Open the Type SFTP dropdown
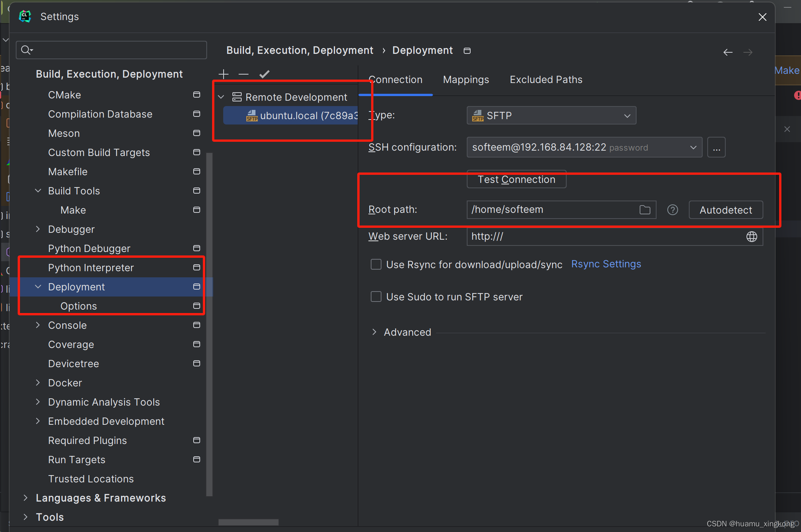 (551, 116)
